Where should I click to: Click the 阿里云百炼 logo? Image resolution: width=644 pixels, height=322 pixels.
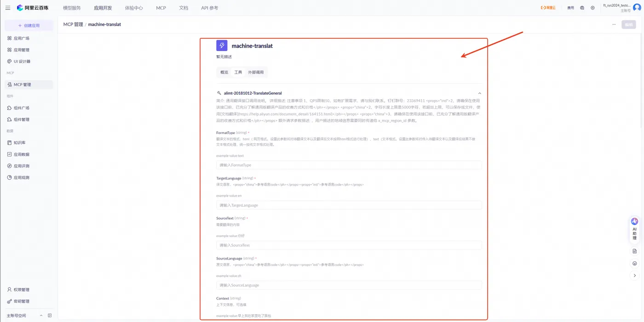(32, 8)
